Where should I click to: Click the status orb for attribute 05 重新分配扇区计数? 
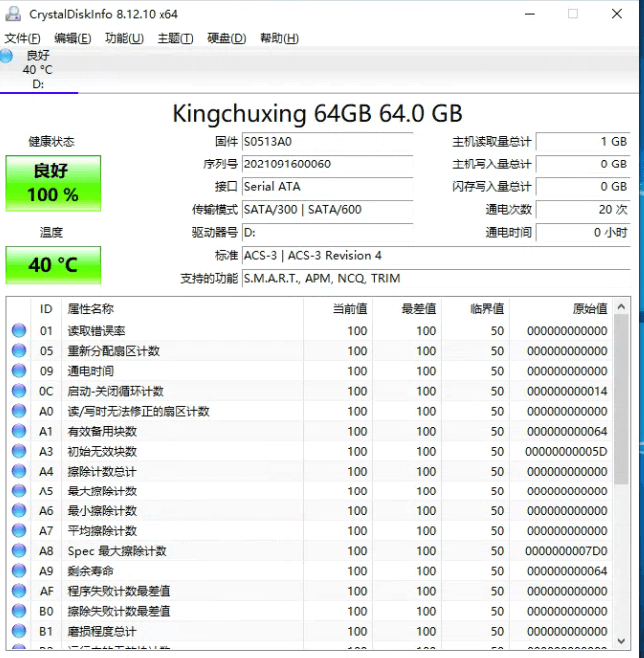tap(19, 351)
